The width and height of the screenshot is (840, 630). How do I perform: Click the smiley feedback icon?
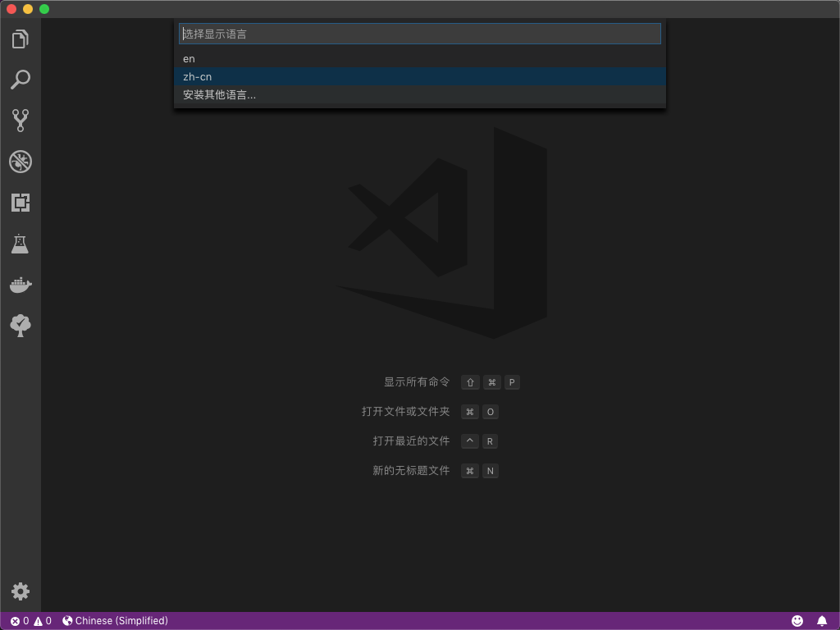(797, 621)
